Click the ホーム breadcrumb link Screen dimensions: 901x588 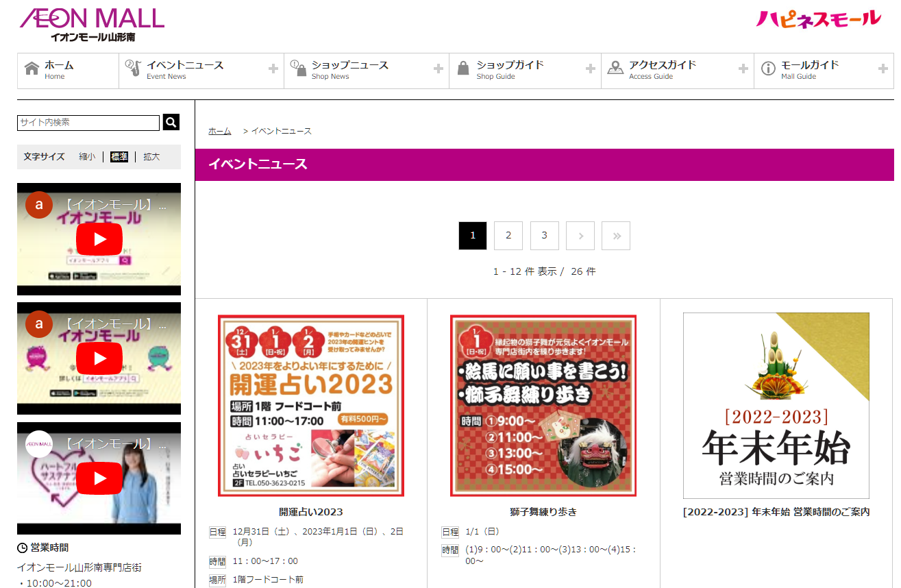[219, 131]
